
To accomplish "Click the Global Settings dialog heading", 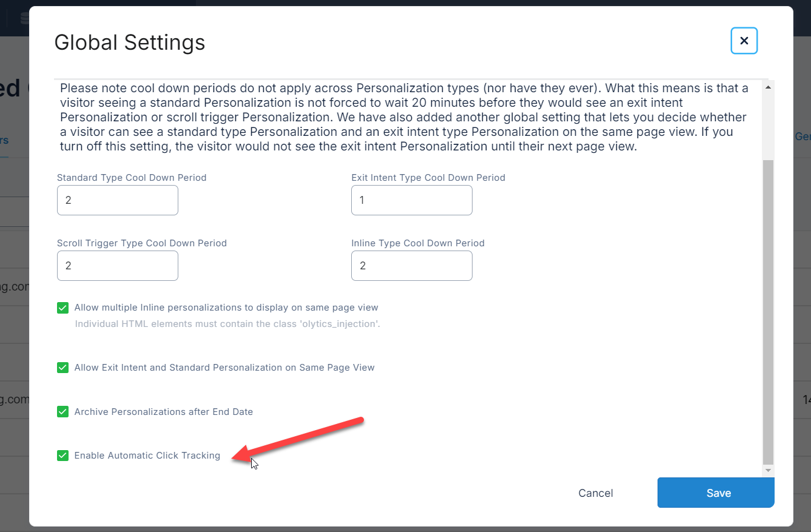I will (130, 42).
